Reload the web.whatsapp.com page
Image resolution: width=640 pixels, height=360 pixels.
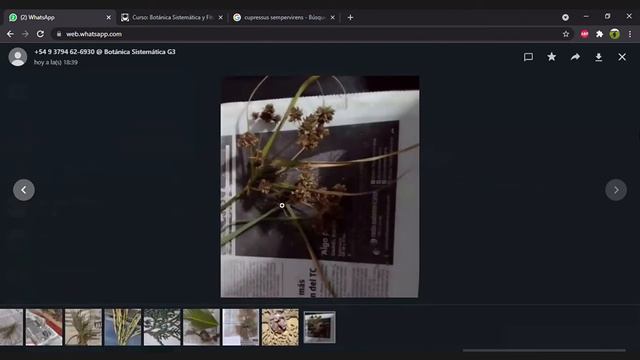pyautogui.click(x=40, y=34)
